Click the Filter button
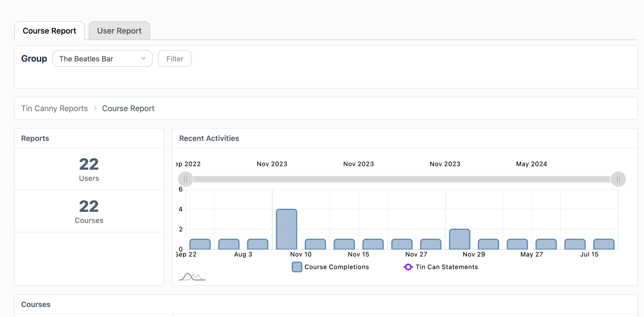644x317 pixels. coord(175,59)
